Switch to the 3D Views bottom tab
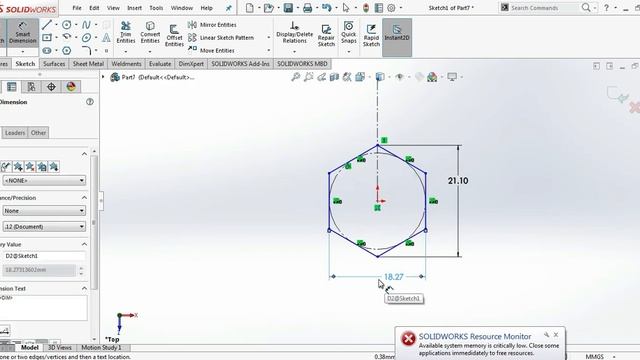This screenshot has width=640, height=360. pyautogui.click(x=60, y=347)
